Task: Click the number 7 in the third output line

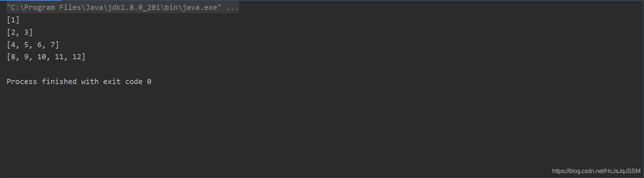Action: [x=53, y=45]
